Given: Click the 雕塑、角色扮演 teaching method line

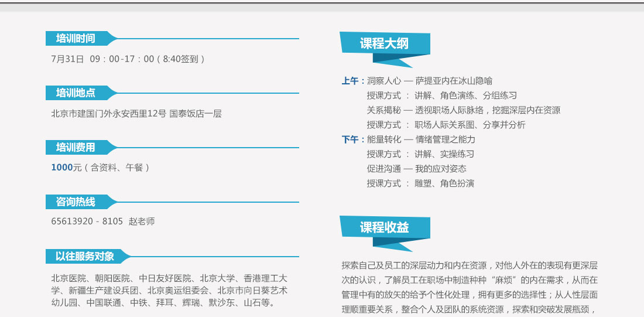Looking at the screenshot, I should [x=420, y=183].
